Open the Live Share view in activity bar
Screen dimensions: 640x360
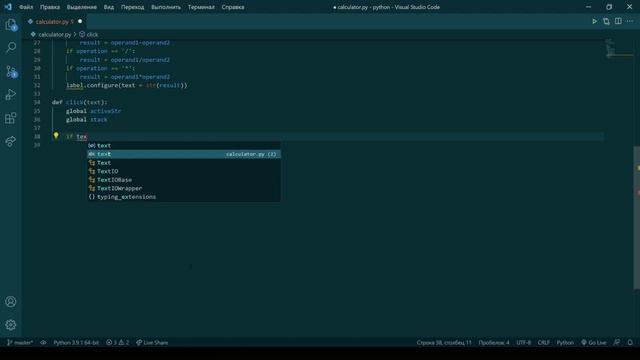click(x=11, y=141)
